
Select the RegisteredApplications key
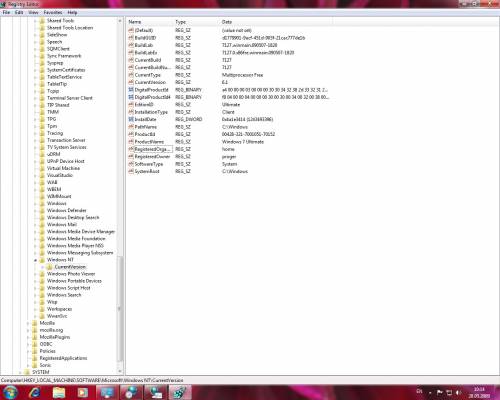click(x=63, y=358)
